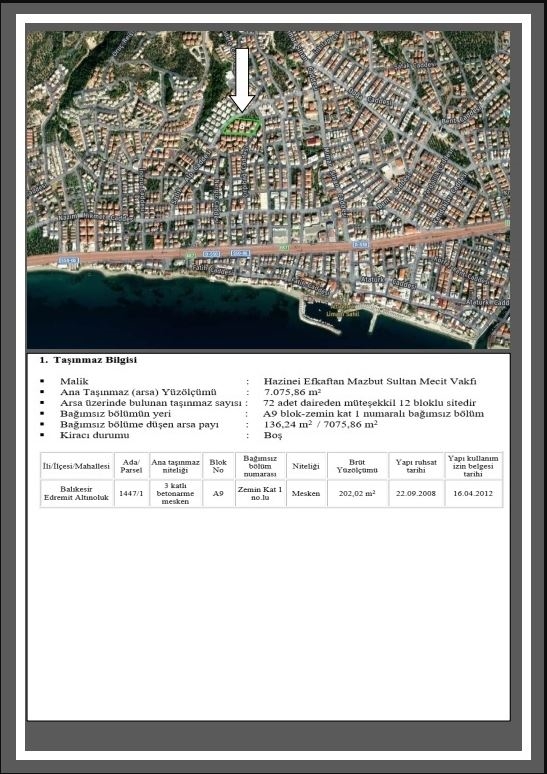This screenshot has height=774, width=547.
Task: Select the '1. Taşınmaz Bilgisi' heading
Action: [88, 360]
